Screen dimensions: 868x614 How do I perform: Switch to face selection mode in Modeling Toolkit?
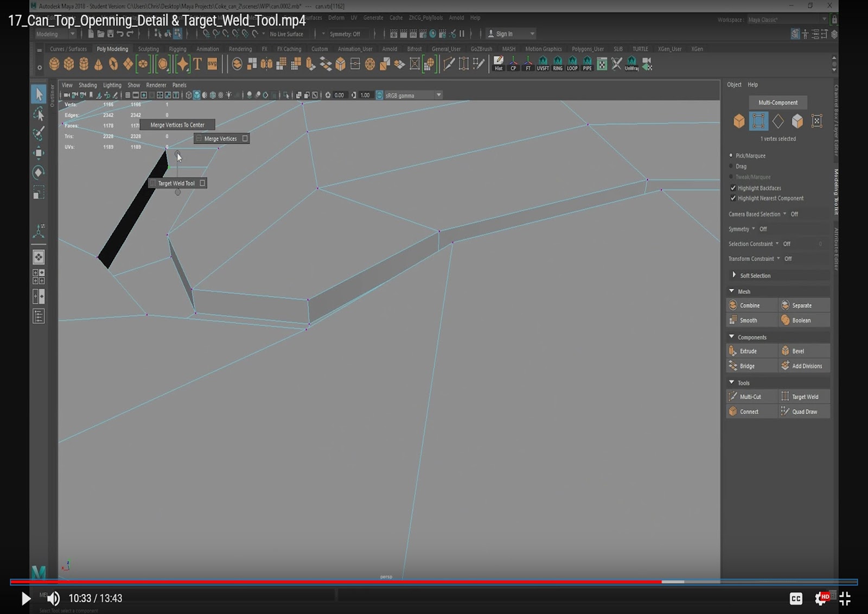click(797, 121)
